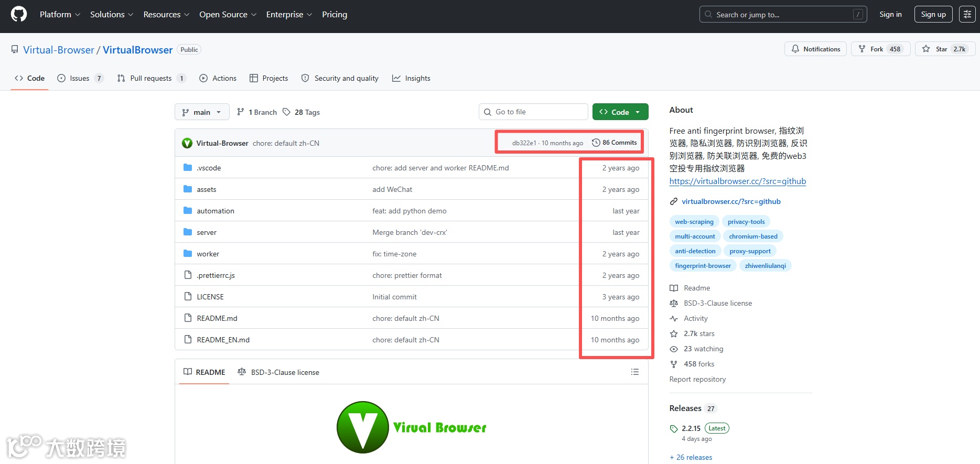View the 86 Commits history

click(615, 143)
